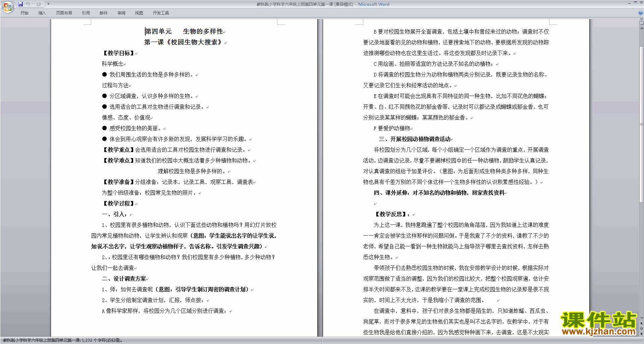
Task: Click the 【教学过程】 heading
Action: (118, 203)
